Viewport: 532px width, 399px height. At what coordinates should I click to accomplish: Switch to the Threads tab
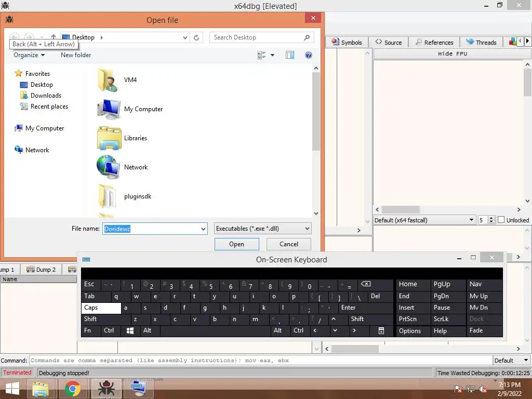point(481,43)
